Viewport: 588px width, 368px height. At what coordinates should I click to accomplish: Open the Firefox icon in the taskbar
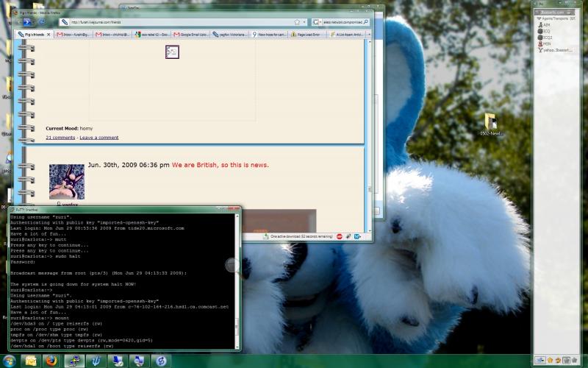tap(51, 361)
